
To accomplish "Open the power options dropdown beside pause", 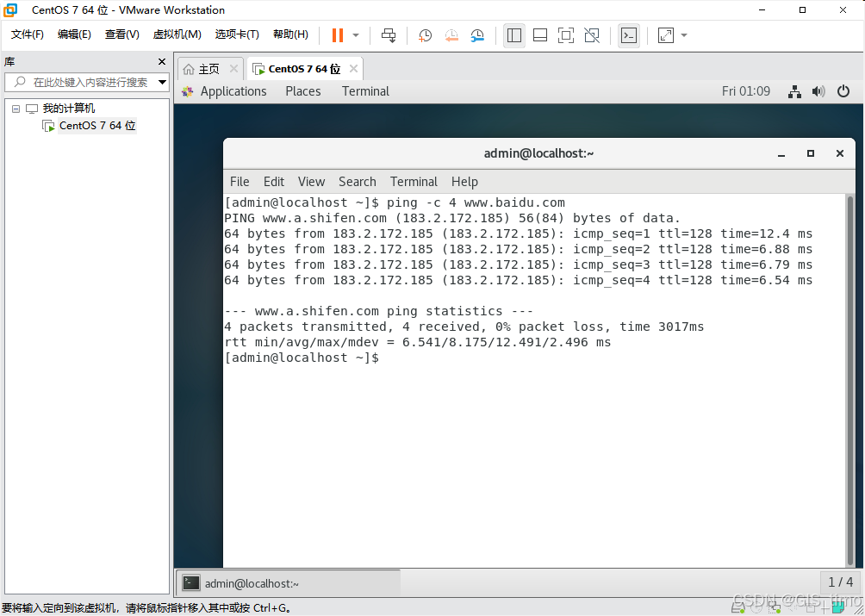I will tap(356, 35).
